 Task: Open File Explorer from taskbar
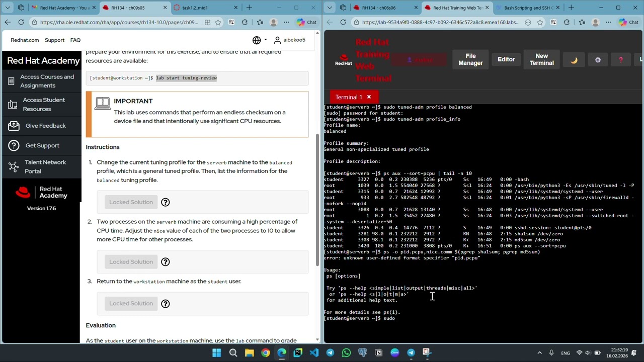pyautogui.click(x=249, y=353)
